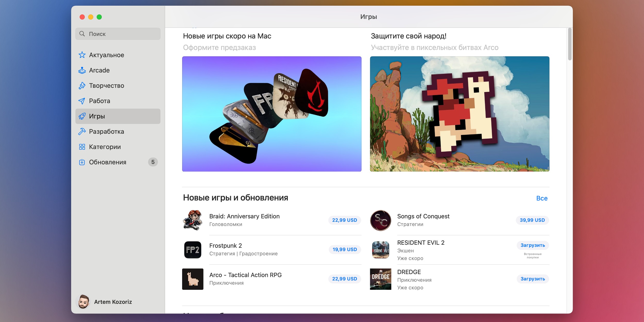The image size is (644, 322).
Task: Open Braid: Anniversary Edition title
Action: click(x=244, y=216)
